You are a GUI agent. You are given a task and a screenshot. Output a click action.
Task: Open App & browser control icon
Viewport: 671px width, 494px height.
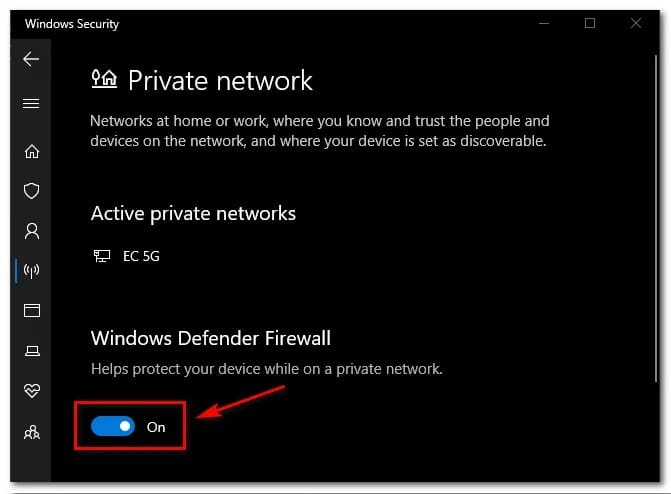pos(31,311)
